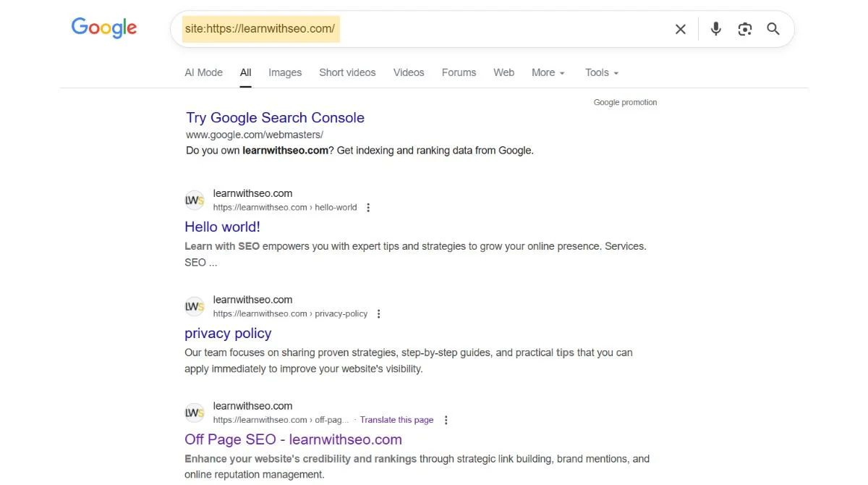Open the Hello world! result
The image size is (868, 485).
[x=222, y=227]
